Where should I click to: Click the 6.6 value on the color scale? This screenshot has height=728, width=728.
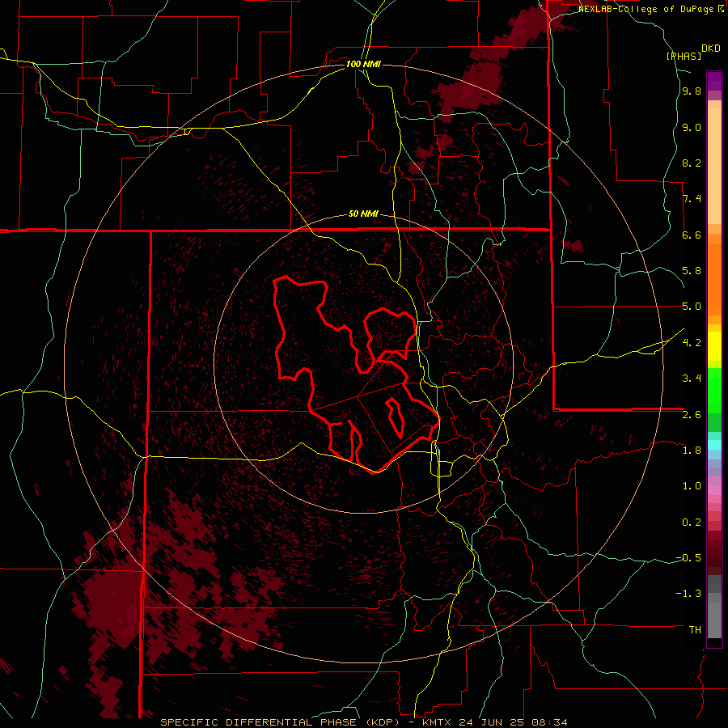(x=692, y=235)
